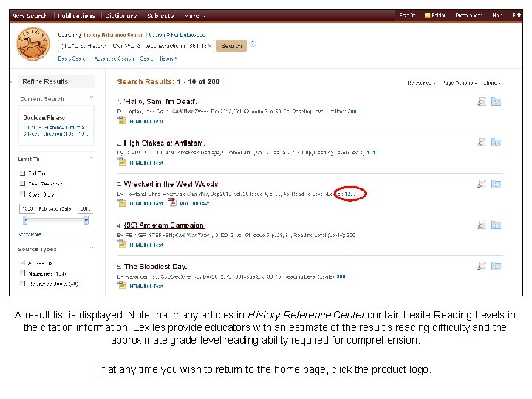The height and width of the screenshot is (399, 532).
Task: Open Help in top bar
Action: tap(497, 16)
